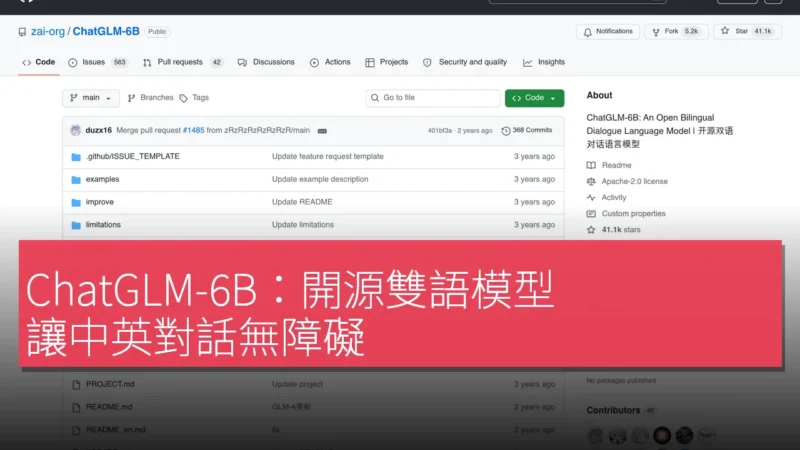Open the .github/ISSUE_TEMPLATE folder
Viewport: 800px width, 450px height.
coord(133,157)
